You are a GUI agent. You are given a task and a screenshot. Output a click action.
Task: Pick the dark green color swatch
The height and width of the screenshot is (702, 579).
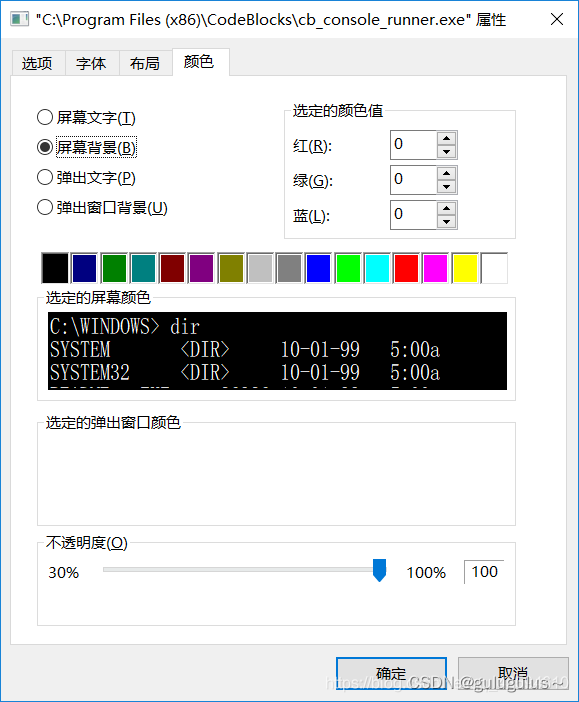point(114,268)
